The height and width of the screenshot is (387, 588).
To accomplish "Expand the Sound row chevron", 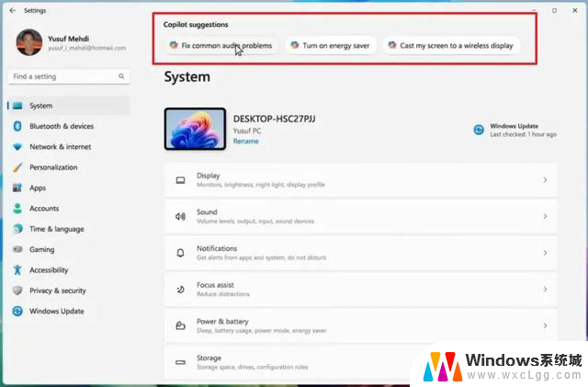I will click(x=545, y=216).
